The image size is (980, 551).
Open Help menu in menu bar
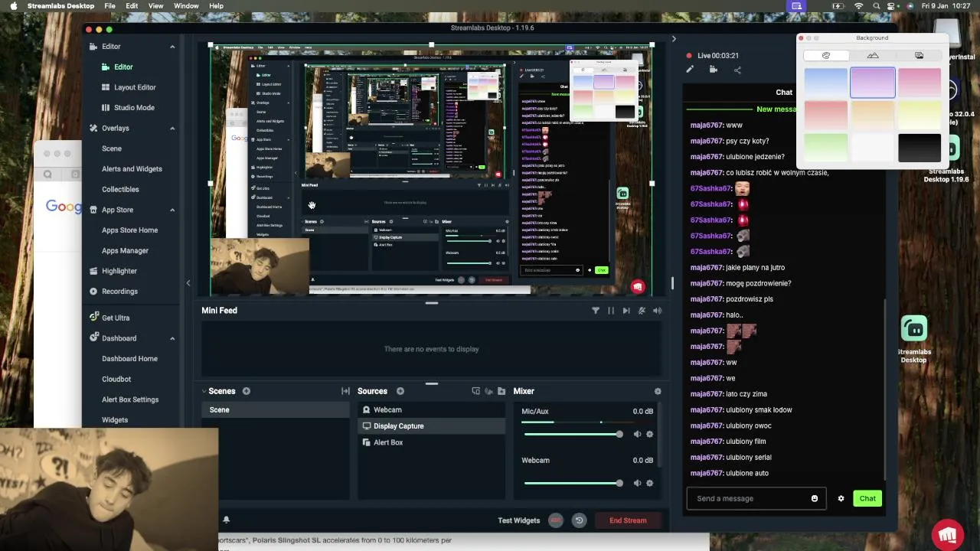217,6
